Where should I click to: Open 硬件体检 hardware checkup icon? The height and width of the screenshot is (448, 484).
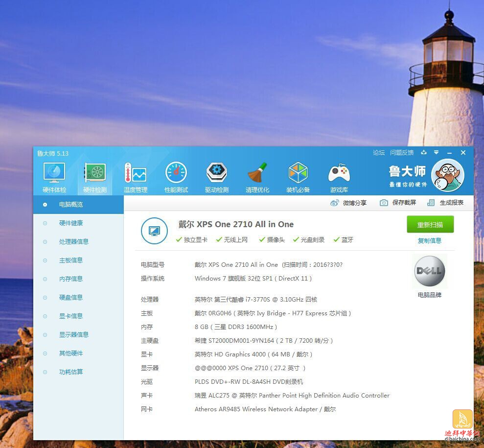coord(54,178)
